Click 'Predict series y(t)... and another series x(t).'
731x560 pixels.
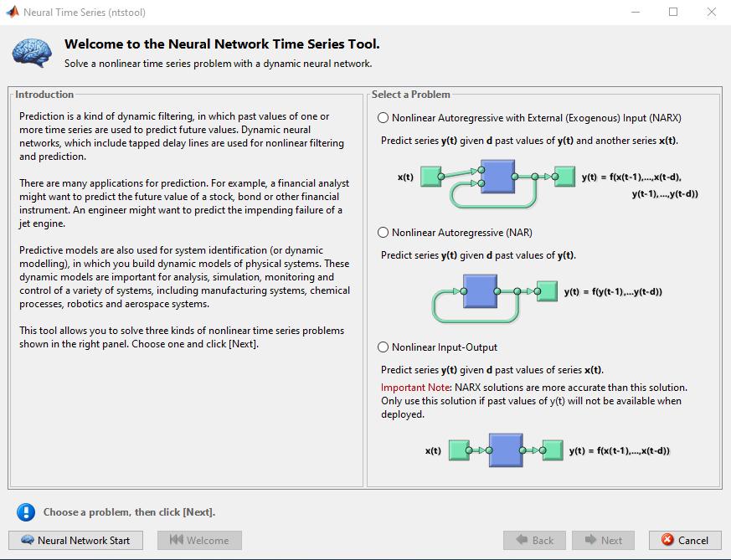click(529, 141)
